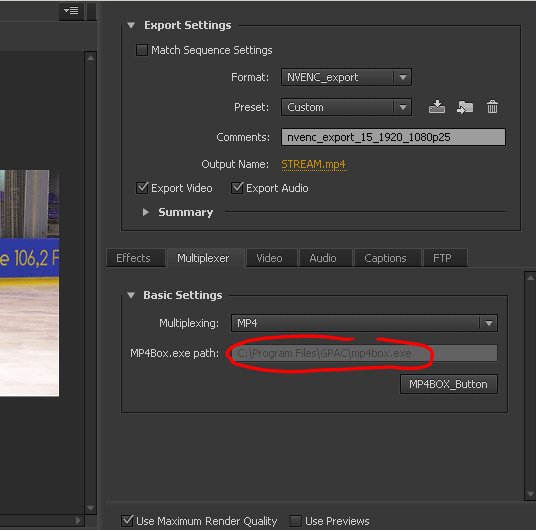Click the Comments text field
Image resolution: width=536 pixels, height=530 pixels.
[x=393, y=137]
